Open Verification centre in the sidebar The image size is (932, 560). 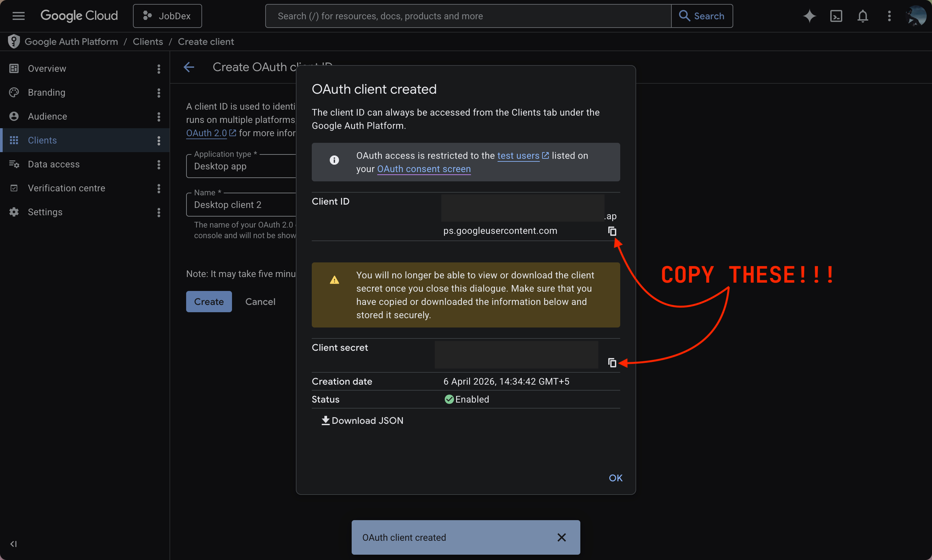(x=66, y=188)
